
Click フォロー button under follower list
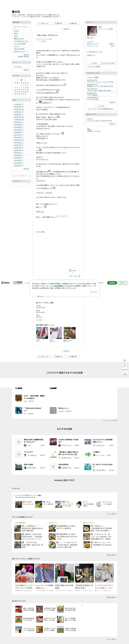tap(101, 106)
